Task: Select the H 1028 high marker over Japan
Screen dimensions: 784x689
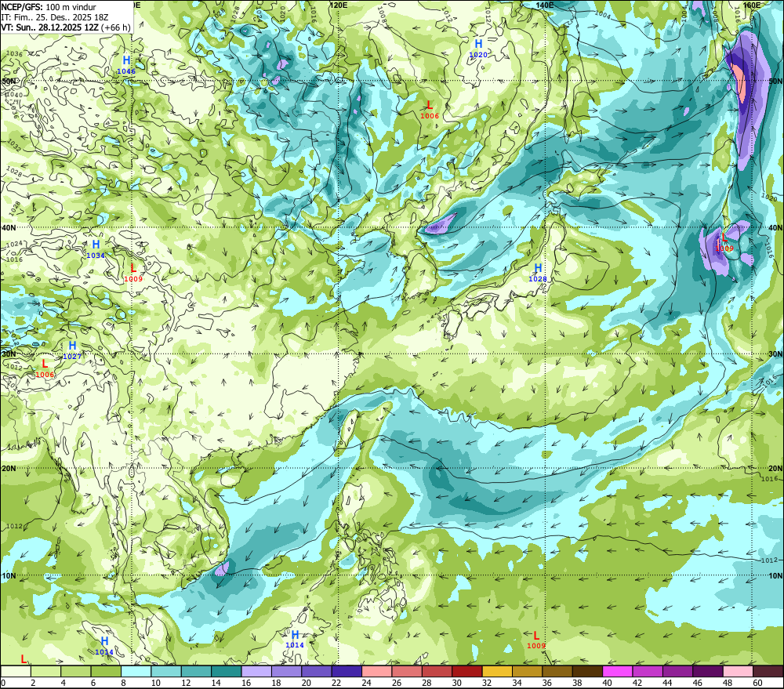Action: tap(538, 273)
